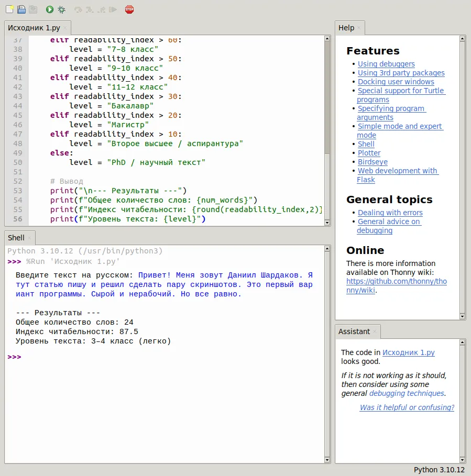The width and height of the screenshot is (471, 476).
Task: Click editor scrollbar up arrow
Action: pos(327,39)
